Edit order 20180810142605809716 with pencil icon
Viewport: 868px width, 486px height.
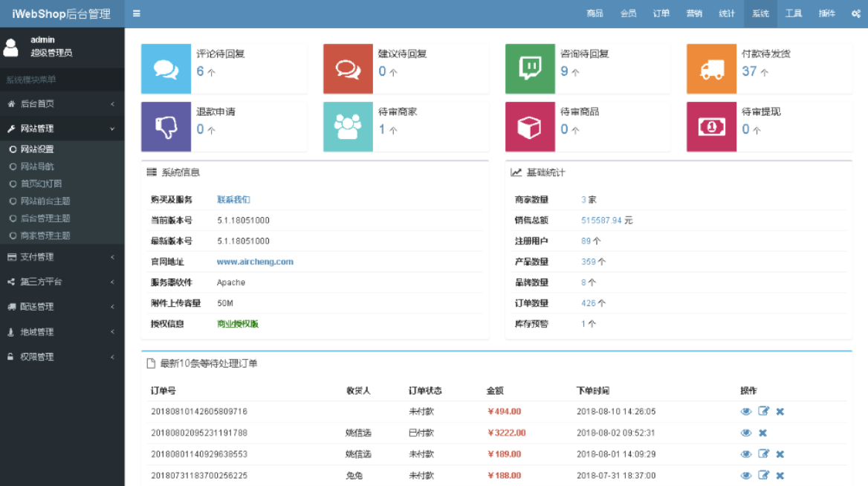click(763, 411)
